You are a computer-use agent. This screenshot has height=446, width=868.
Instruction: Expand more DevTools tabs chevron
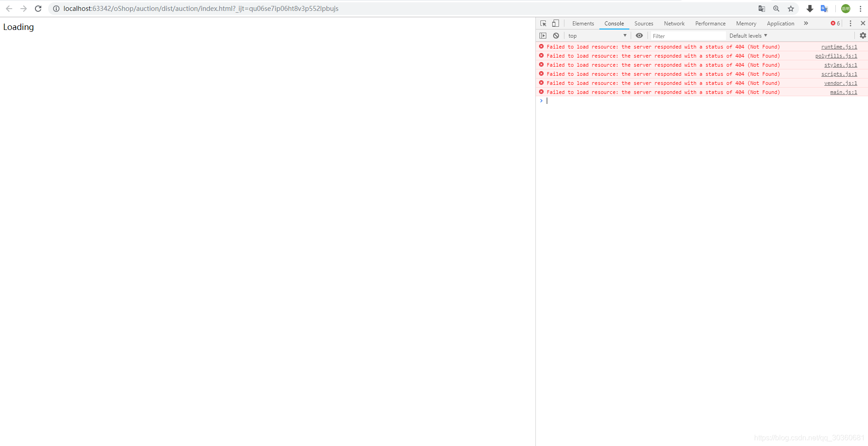(806, 23)
